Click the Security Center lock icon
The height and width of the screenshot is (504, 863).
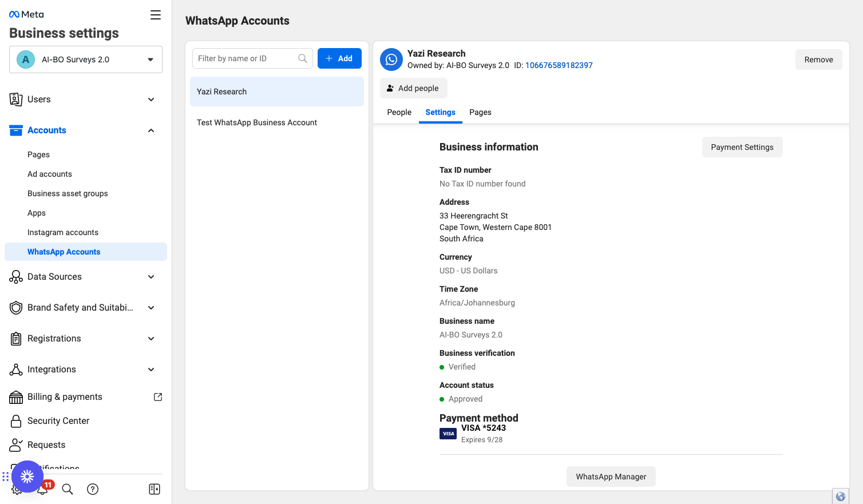[16, 421]
